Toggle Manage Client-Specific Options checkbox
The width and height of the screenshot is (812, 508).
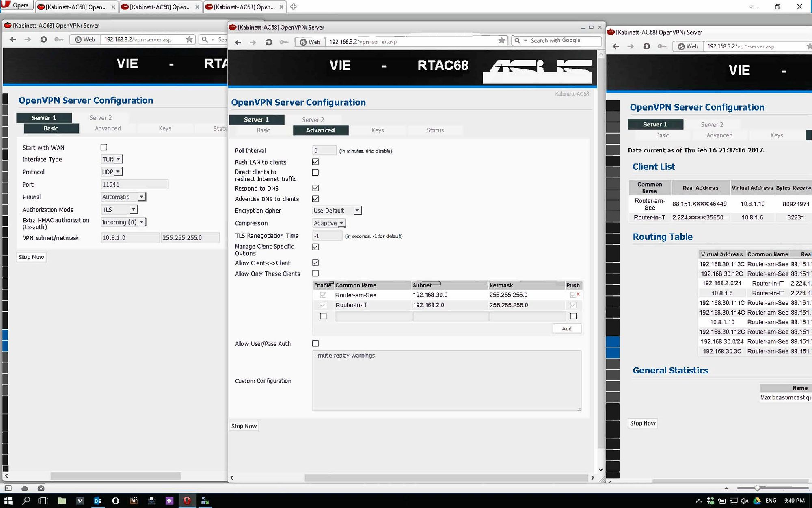coord(315,247)
